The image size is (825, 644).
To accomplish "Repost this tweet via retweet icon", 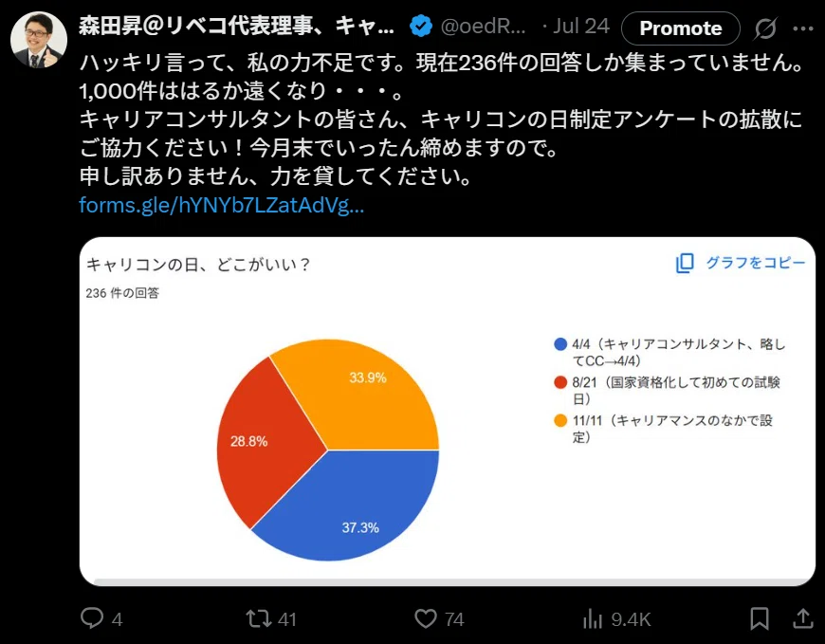I will coord(258,618).
